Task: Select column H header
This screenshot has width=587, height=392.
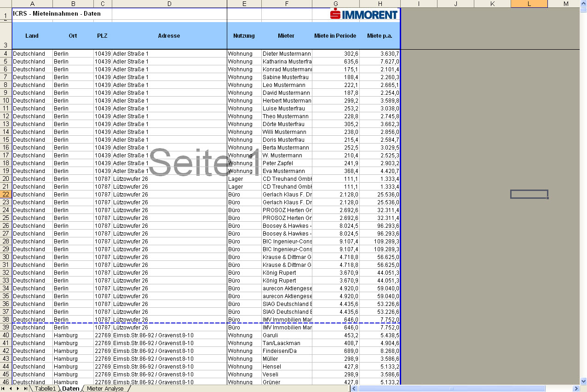Action: [x=380, y=4]
